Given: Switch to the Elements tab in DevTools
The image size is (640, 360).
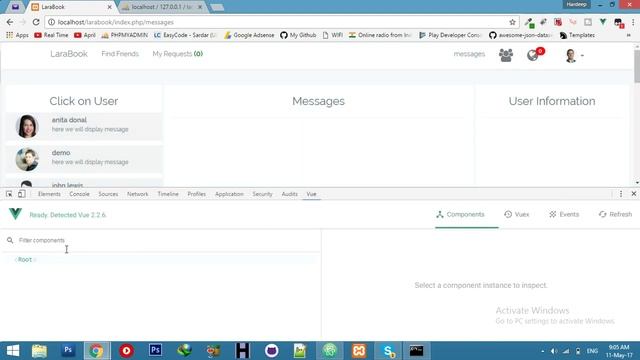Looking at the screenshot, I should tap(49, 194).
